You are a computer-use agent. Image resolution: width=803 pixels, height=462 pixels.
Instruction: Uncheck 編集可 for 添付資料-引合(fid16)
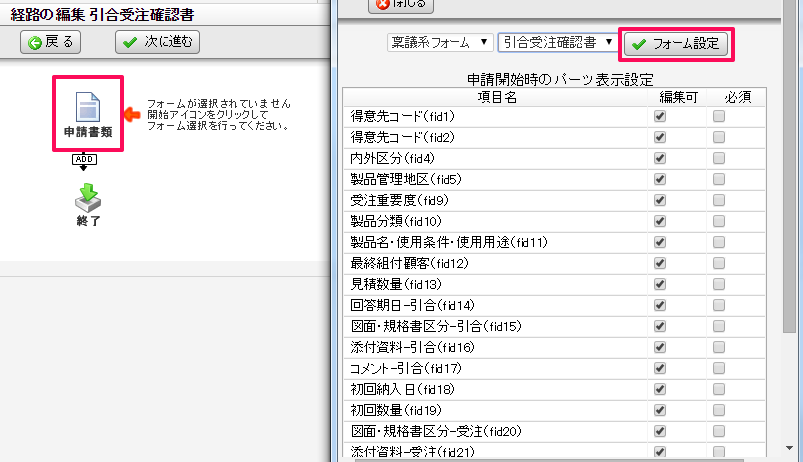(x=660, y=347)
